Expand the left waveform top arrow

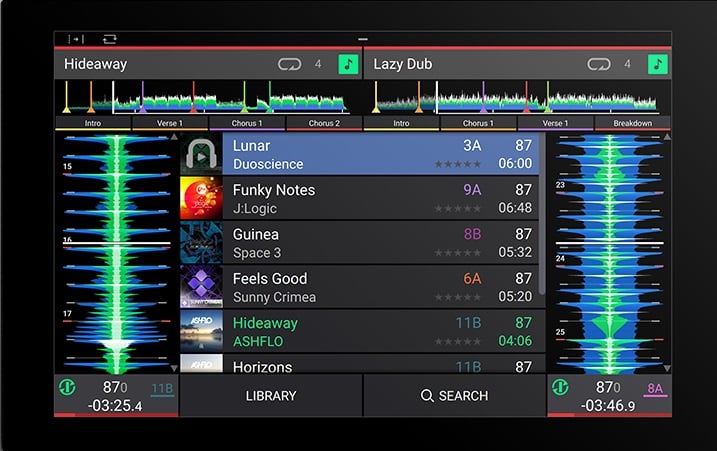(x=174, y=137)
